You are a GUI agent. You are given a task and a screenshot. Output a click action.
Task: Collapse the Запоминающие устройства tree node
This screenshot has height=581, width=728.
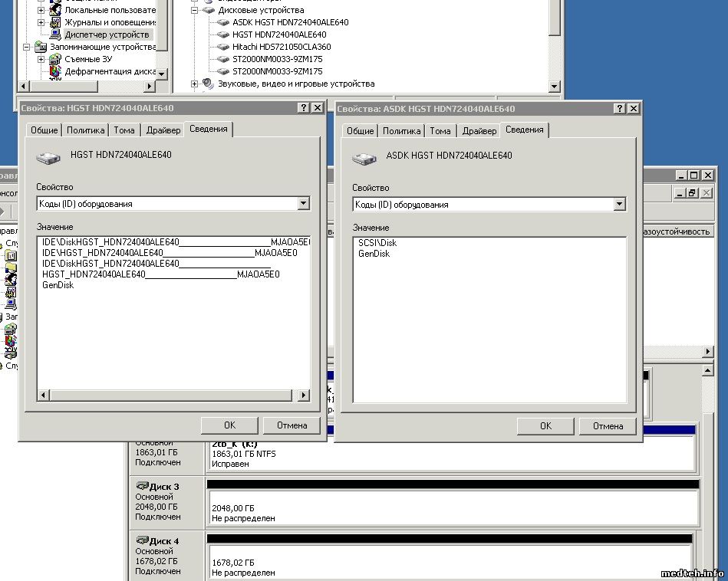pos(27,47)
